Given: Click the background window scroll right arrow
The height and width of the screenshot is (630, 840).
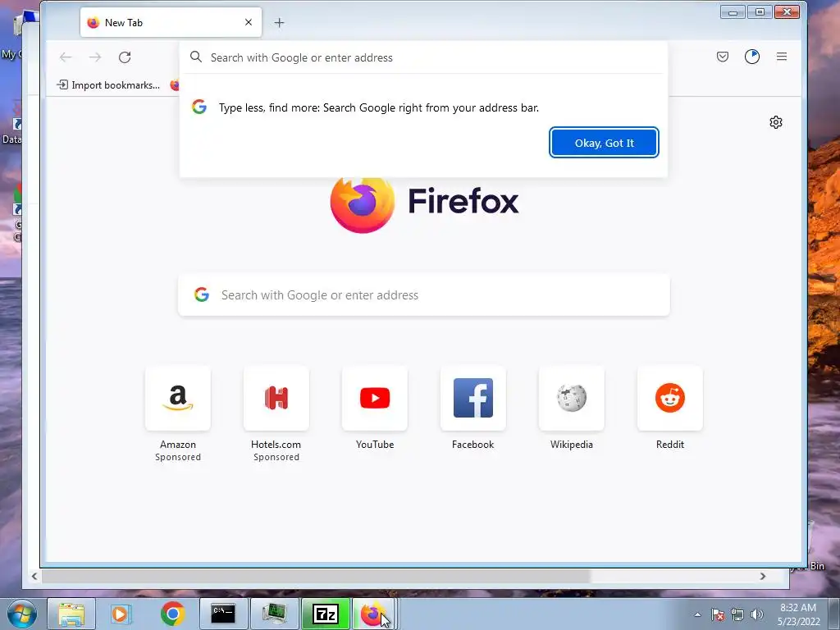Looking at the screenshot, I should tap(763, 577).
